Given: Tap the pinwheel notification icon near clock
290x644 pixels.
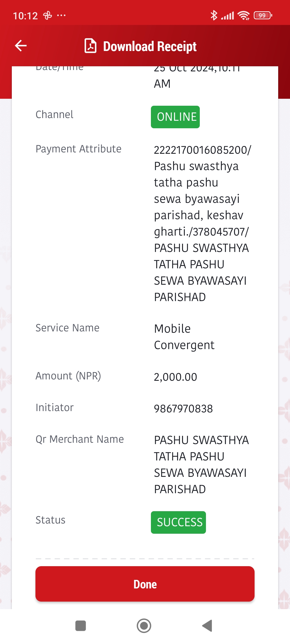Looking at the screenshot, I should pos(48,16).
